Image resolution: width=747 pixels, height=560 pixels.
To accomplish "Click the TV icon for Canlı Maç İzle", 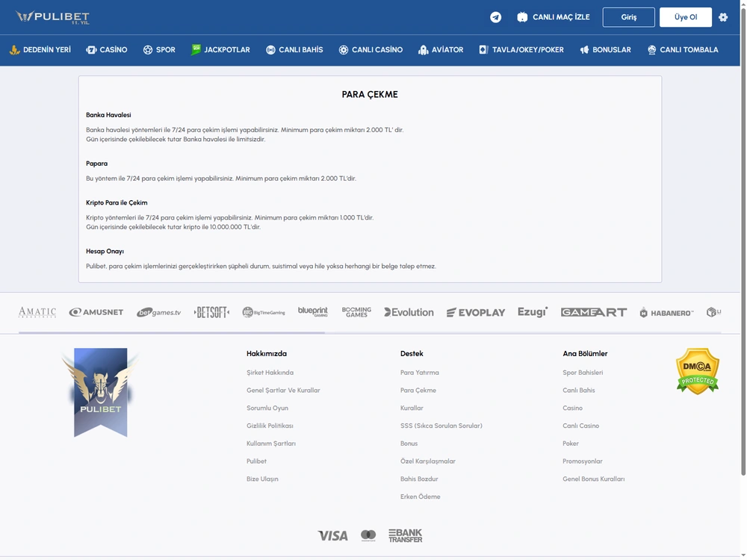I will 522,17.
